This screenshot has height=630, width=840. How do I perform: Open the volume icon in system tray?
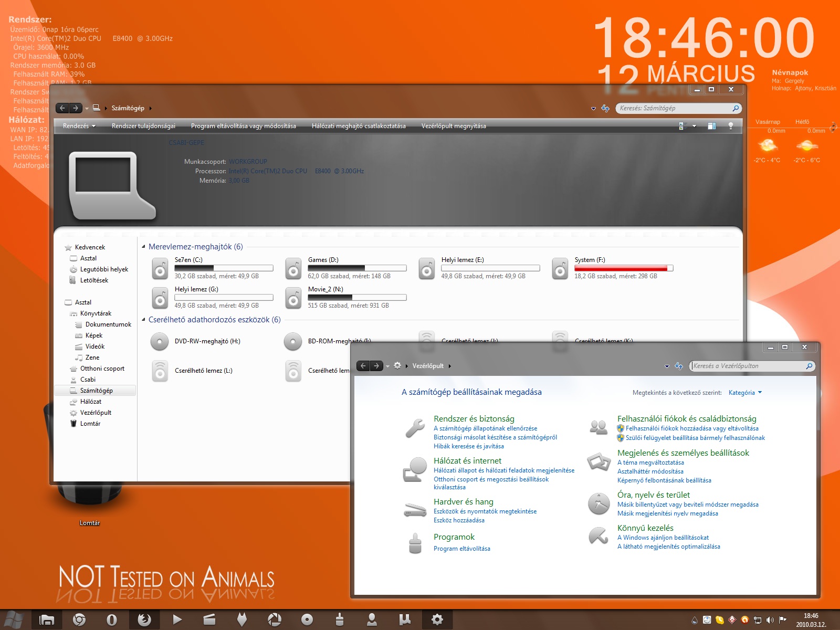(770, 620)
